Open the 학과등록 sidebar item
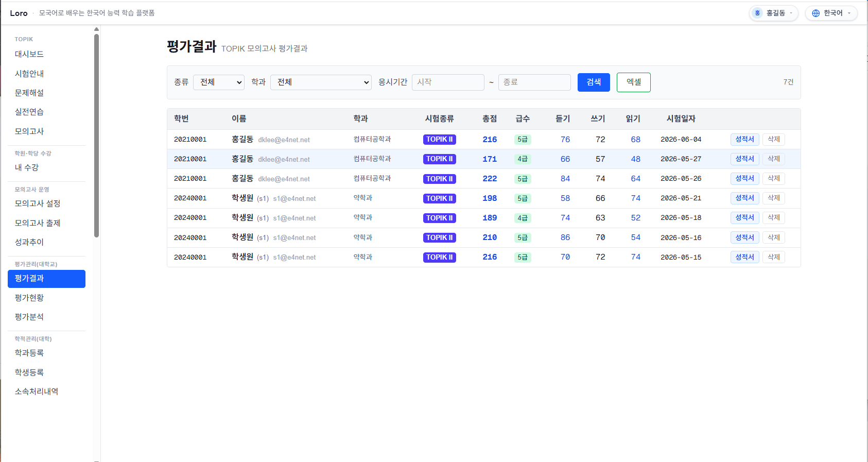Screen dimensions: 868x462 click(x=46, y=353)
